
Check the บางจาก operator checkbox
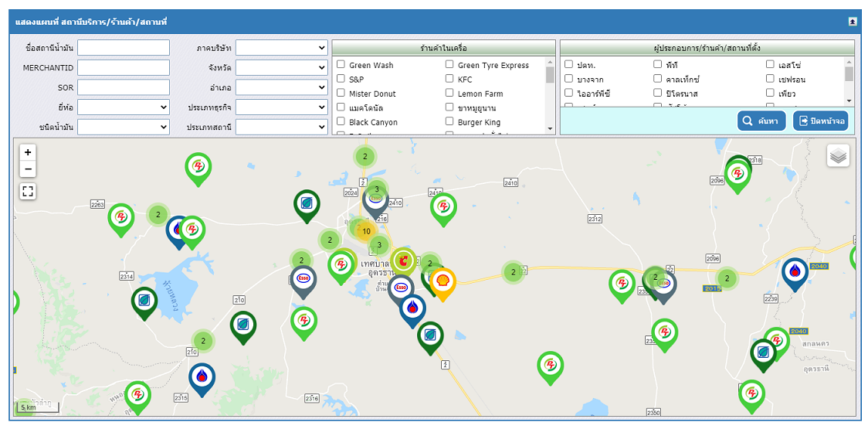tap(568, 79)
